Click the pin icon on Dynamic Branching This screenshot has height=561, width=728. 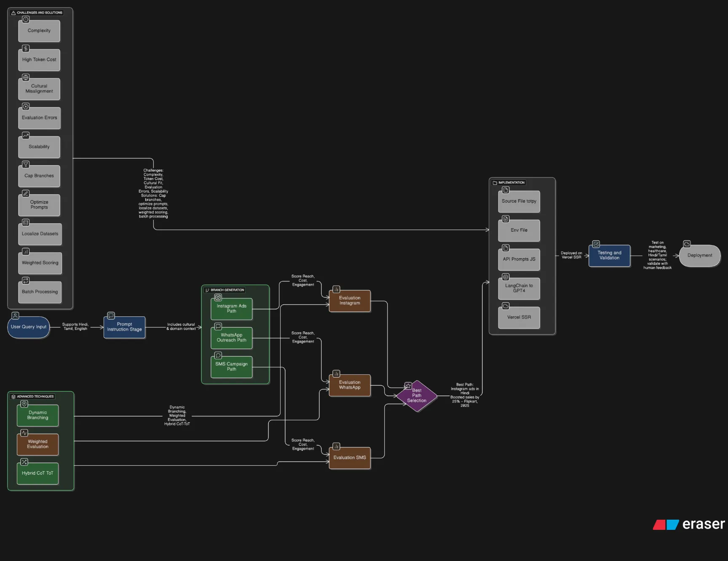[24, 404]
